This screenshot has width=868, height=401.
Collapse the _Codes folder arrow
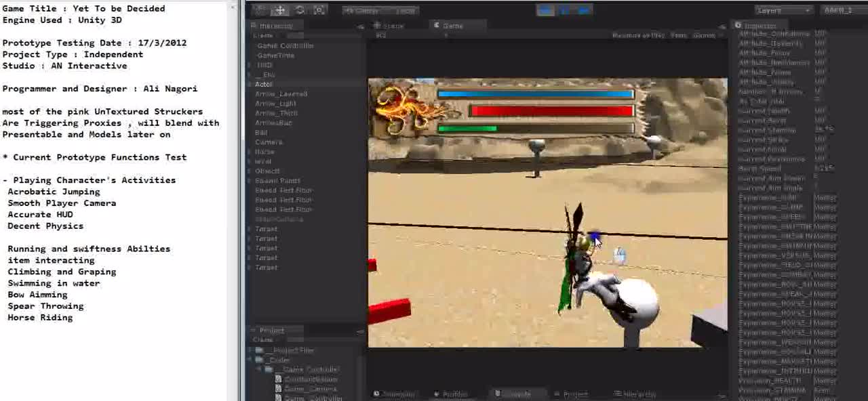(250, 360)
